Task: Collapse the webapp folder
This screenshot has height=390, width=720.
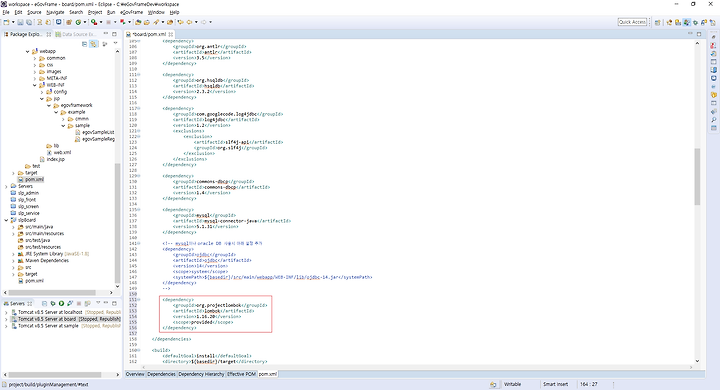Action: 28,51
